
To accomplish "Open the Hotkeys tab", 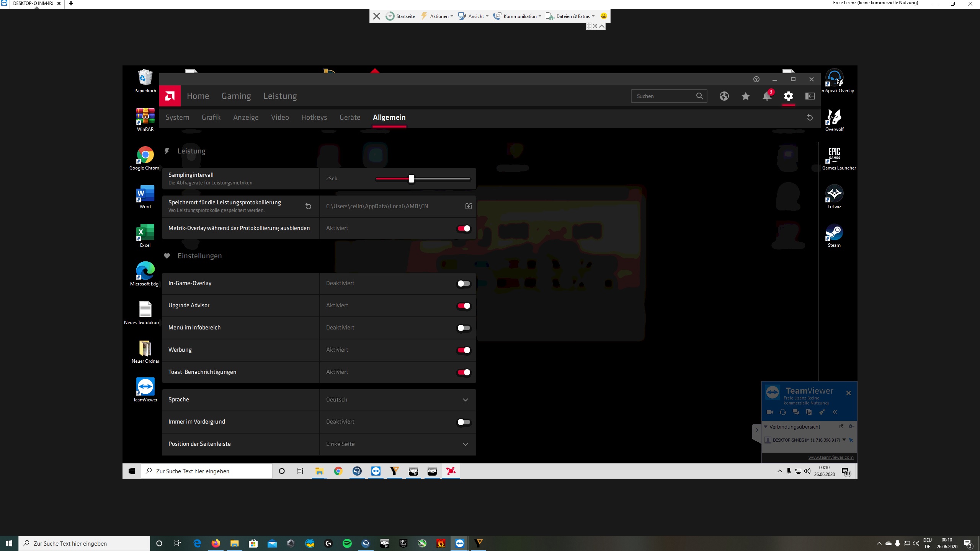I will 314,117.
